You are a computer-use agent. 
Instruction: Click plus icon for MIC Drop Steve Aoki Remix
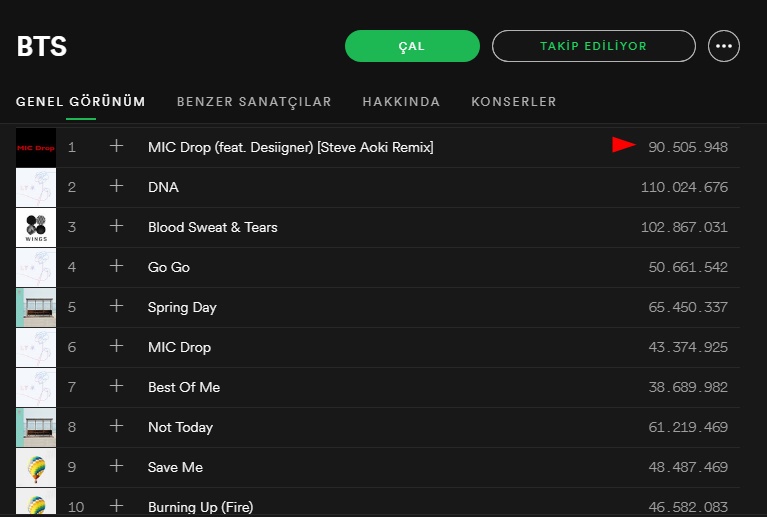[116, 146]
